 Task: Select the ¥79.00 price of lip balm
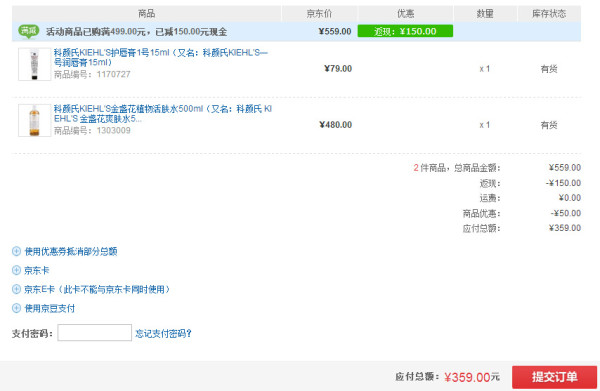point(338,68)
